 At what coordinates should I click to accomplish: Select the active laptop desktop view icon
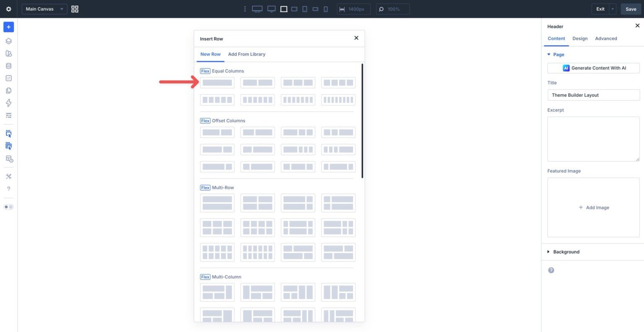point(284,9)
